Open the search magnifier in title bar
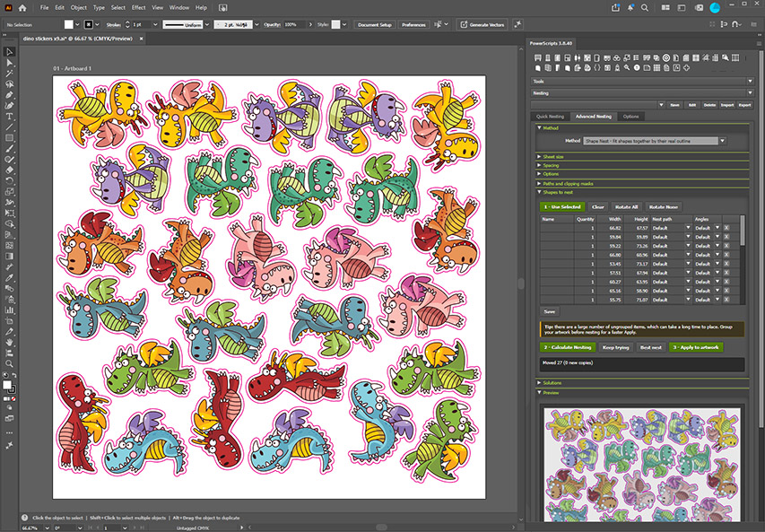765x532 pixels. tap(645, 8)
